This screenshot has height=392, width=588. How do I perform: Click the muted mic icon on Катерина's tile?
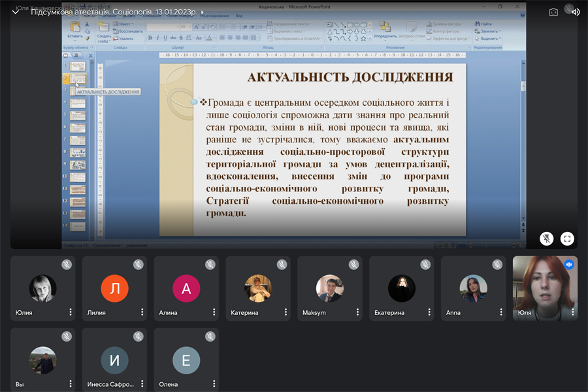(x=282, y=265)
